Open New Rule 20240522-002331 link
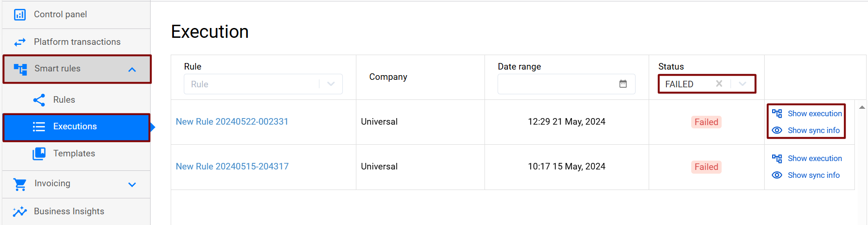868x225 pixels. [x=232, y=122]
